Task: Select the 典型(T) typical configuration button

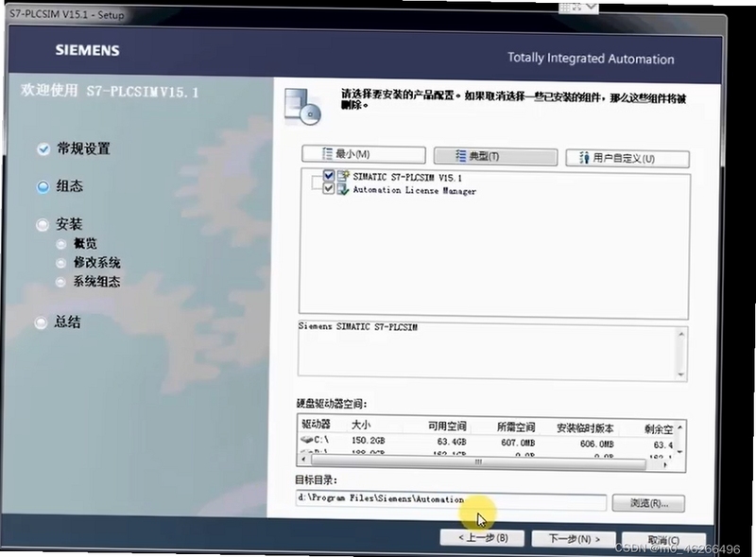Action: point(495,156)
